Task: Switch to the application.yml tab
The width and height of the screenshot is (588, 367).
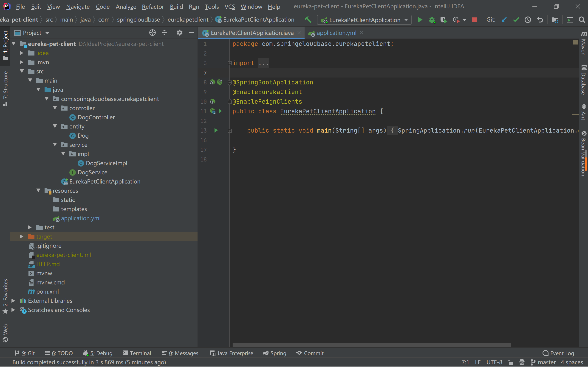Action: (x=336, y=33)
